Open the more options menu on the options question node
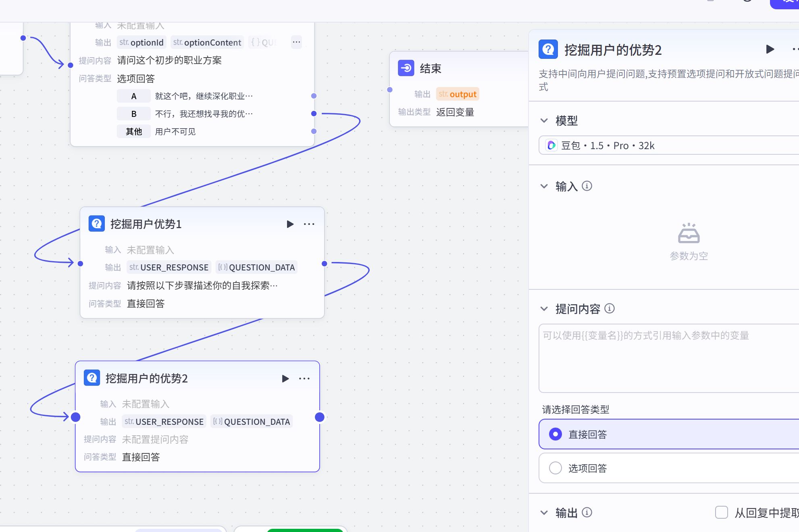 click(x=296, y=42)
